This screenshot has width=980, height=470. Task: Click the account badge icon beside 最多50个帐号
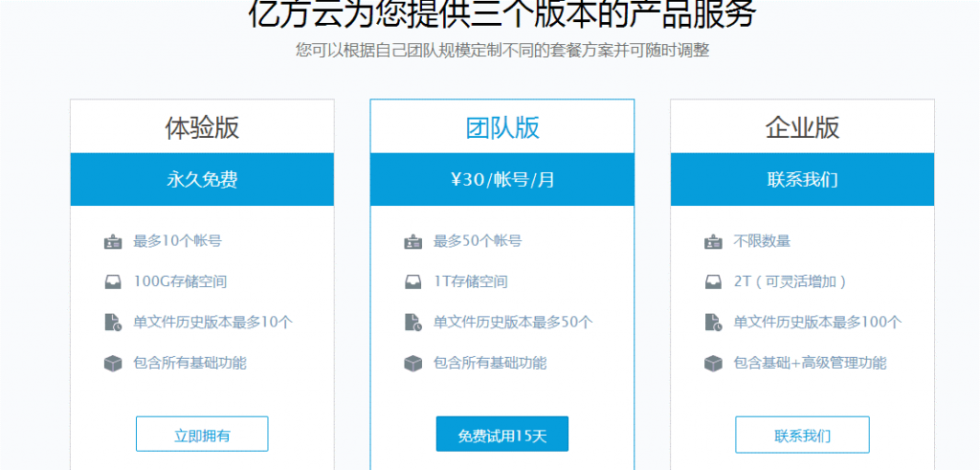pos(413,242)
